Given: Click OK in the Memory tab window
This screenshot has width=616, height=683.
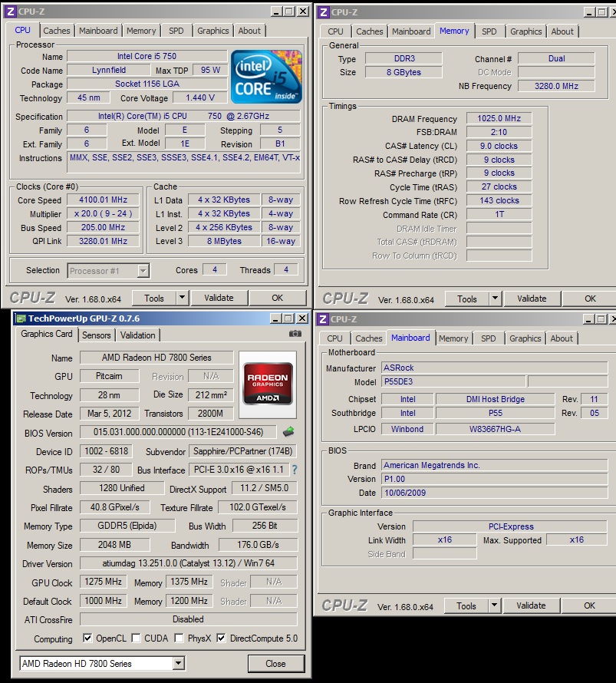Looking at the screenshot, I should [x=590, y=299].
